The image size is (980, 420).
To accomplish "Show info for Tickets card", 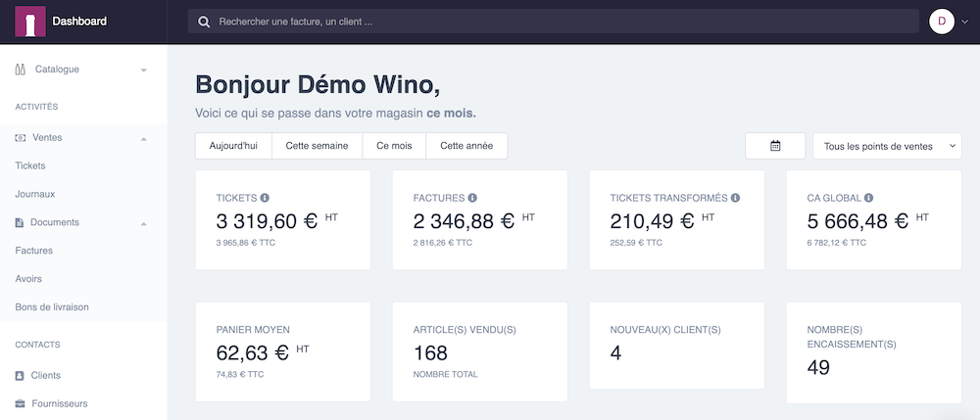I will click(x=265, y=198).
